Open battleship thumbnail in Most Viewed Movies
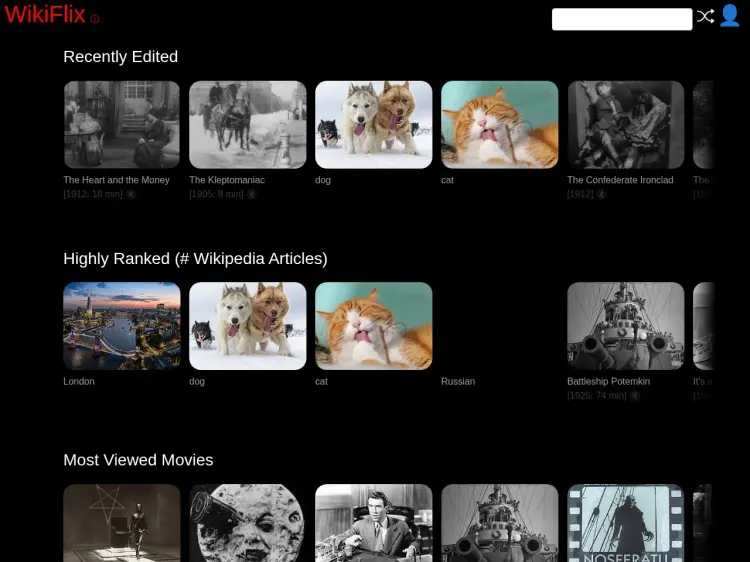 pos(499,523)
